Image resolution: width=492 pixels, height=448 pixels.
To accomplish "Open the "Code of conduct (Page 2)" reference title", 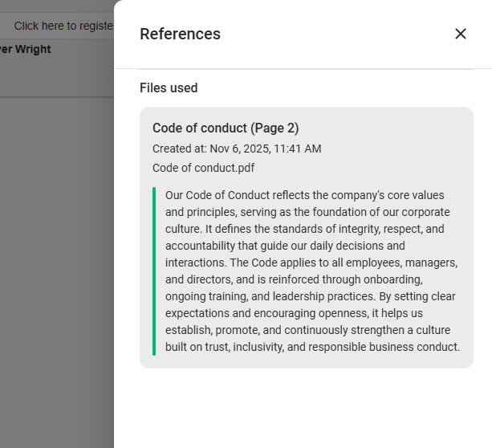I will (x=226, y=128).
